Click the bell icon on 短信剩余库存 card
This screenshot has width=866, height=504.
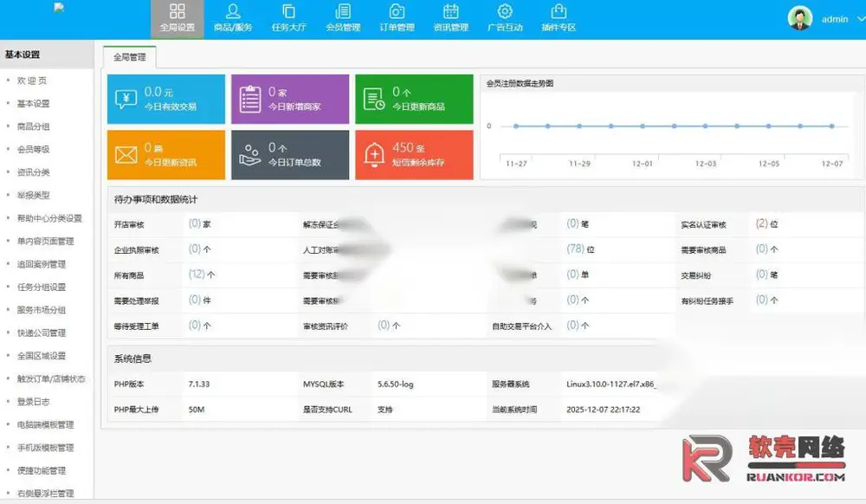[374, 155]
